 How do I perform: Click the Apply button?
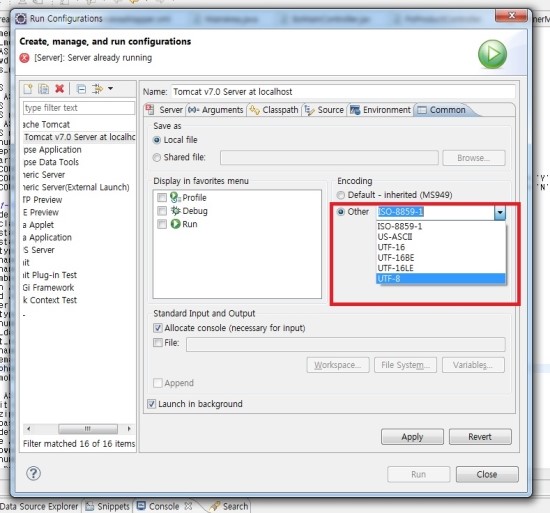pos(412,437)
